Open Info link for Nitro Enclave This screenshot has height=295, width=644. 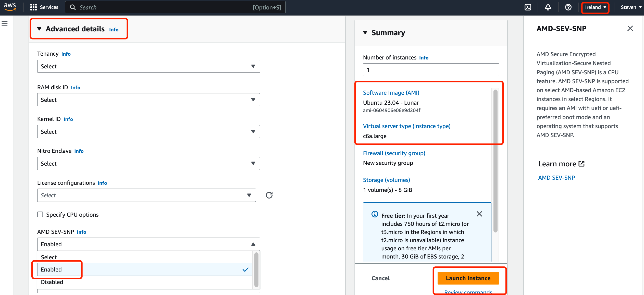coord(79,151)
